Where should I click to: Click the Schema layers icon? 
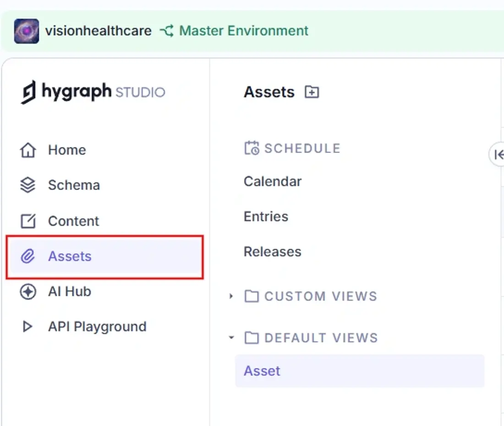pos(27,185)
